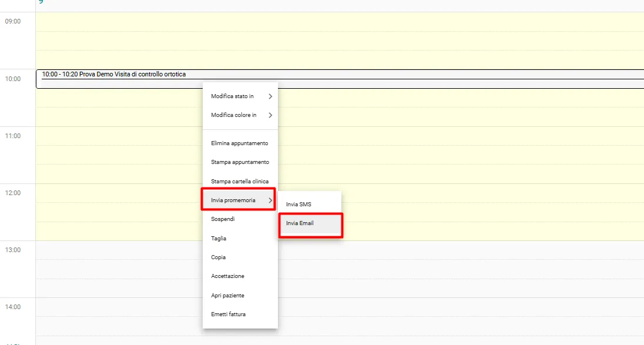The width and height of the screenshot is (644, 345).
Task: Click 'Apri paziente' menu entry
Action: pos(227,296)
